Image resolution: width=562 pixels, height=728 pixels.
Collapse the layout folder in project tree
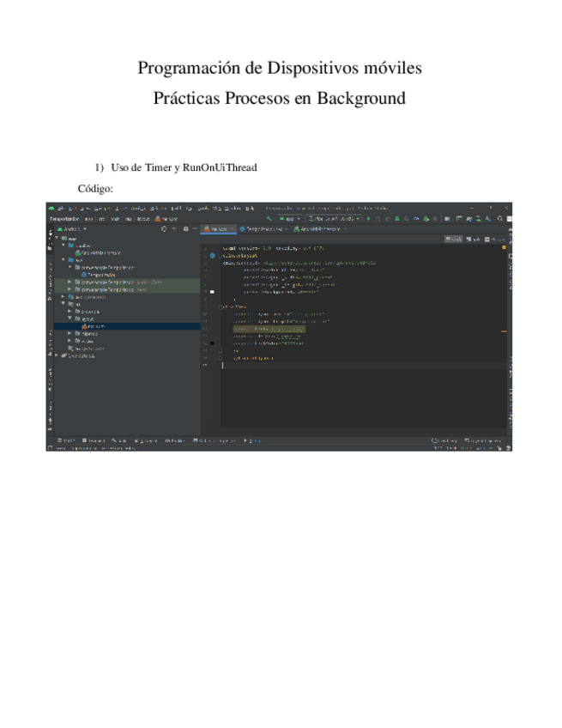69,318
